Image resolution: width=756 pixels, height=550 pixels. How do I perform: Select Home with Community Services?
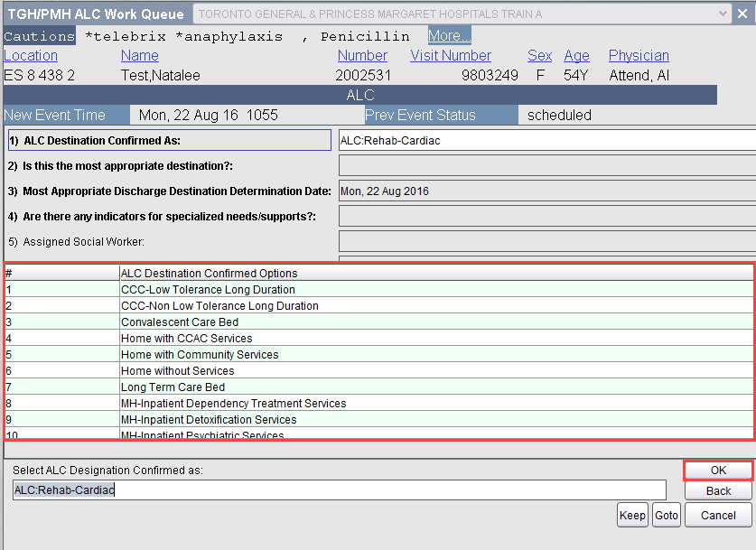coord(379,354)
